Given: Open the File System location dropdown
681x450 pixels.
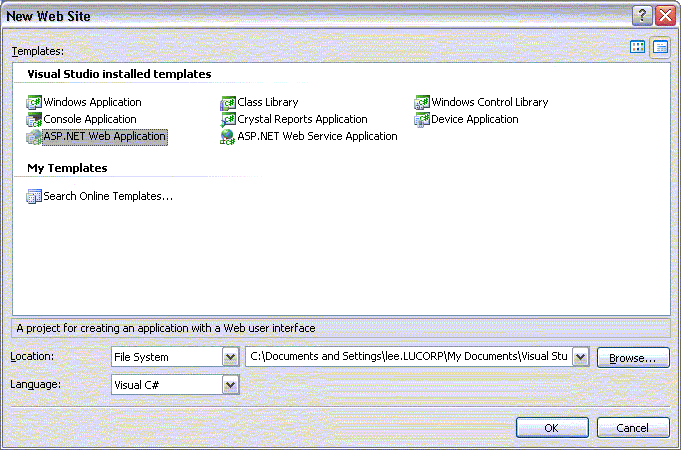Looking at the screenshot, I should [231, 357].
